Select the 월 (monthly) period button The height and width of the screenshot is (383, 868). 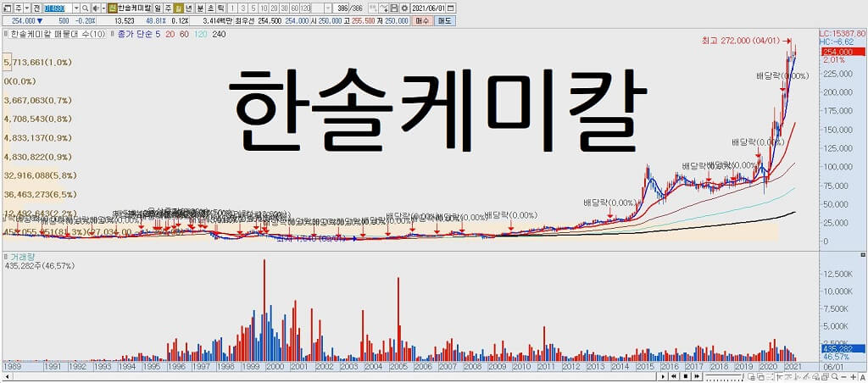178,8
